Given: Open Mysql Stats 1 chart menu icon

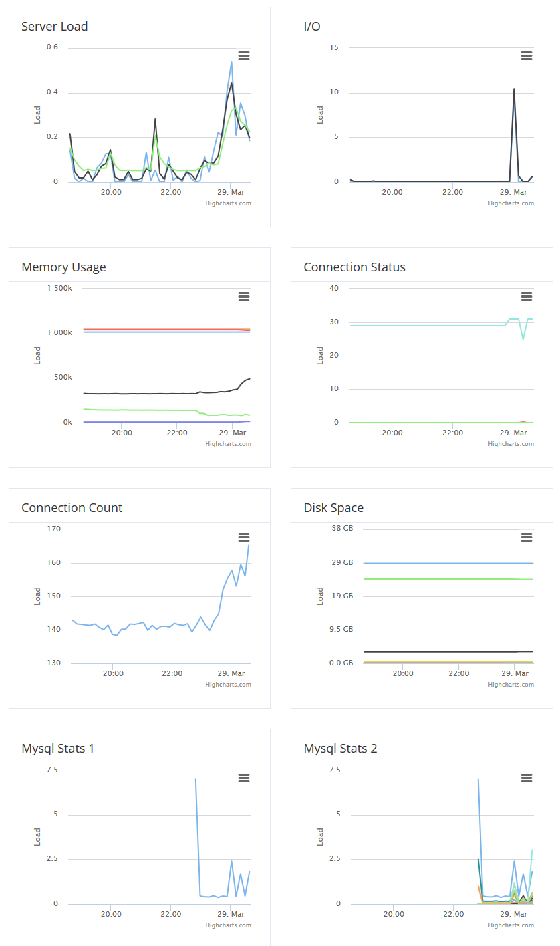Looking at the screenshot, I should pyautogui.click(x=244, y=778).
